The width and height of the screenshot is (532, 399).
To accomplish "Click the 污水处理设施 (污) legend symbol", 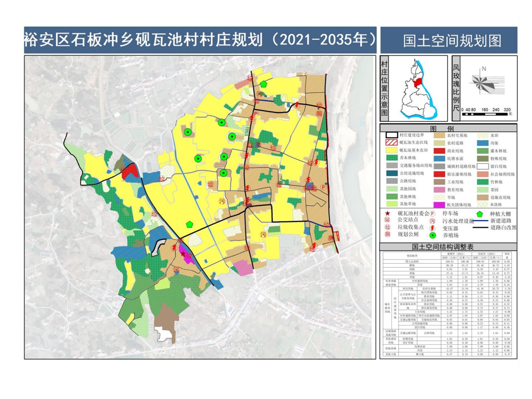I will pos(432,221).
